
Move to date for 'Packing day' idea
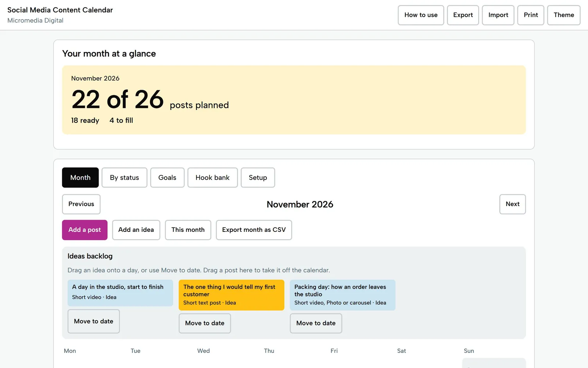[316, 323]
